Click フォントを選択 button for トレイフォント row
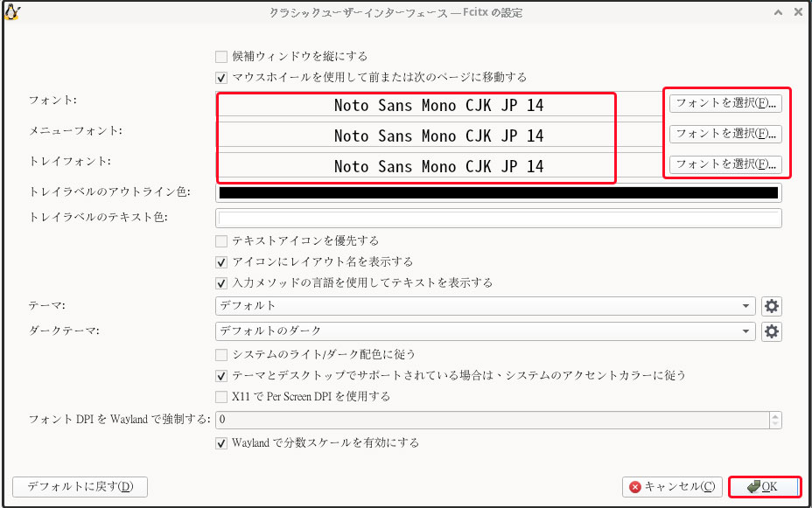Image resolution: width=812 pixels, height=508 pixels. point(725,164)
